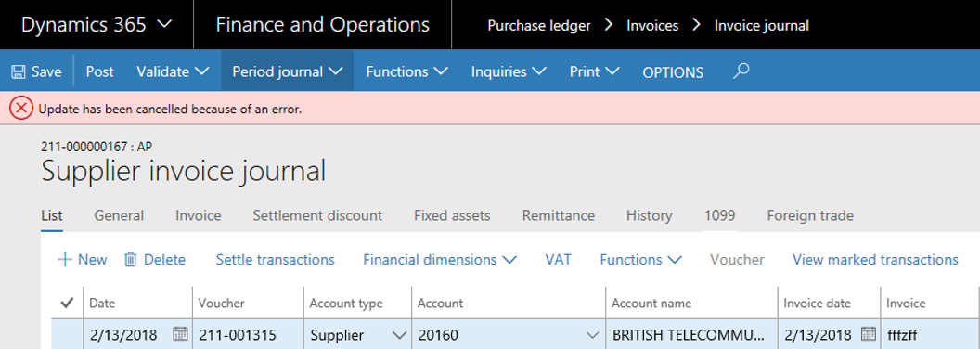This screenshot has width=980, height=349.
Task: Click the VAT button
Action: click(x=558, y=260)
